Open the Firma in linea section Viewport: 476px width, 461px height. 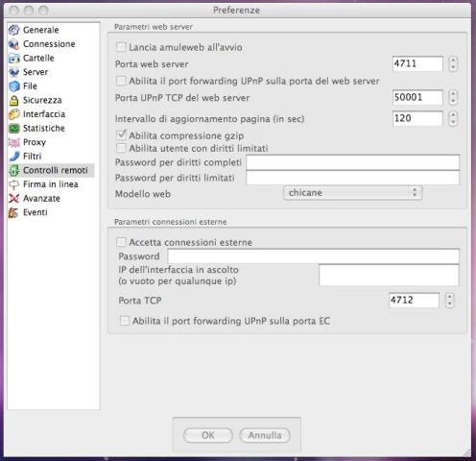click(51, 184)
